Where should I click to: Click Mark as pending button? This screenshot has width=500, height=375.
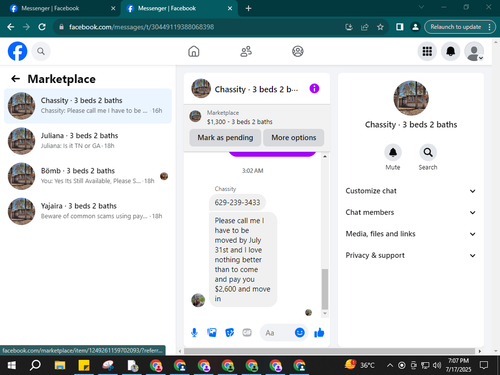pyautogui.click(x=225, y=138)
